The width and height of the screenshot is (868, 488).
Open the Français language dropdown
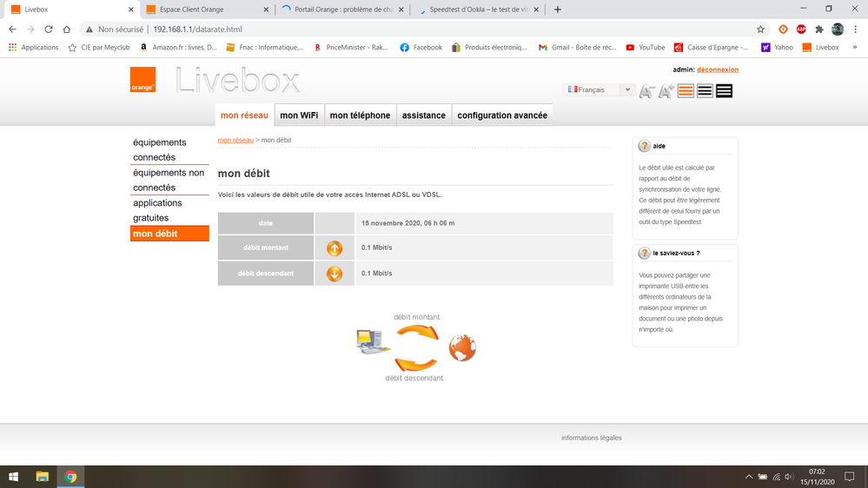pyautogui.click(x=599, y=89)
